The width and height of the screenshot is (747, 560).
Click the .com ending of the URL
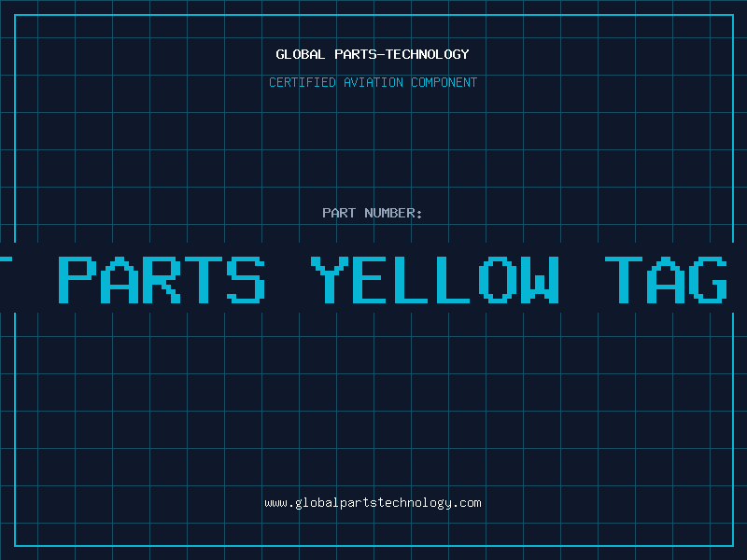point(467,503)
